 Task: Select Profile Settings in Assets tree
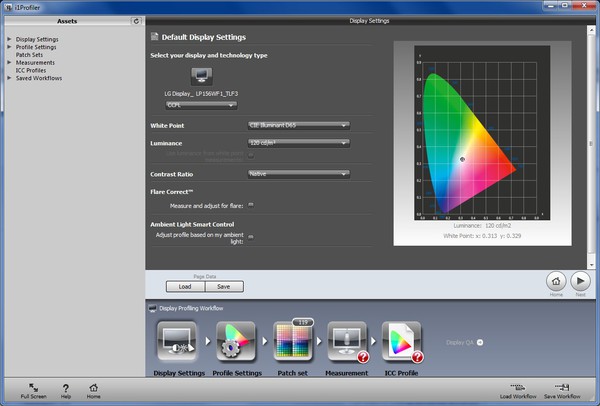pyautogui.click(x=36, y=47)
